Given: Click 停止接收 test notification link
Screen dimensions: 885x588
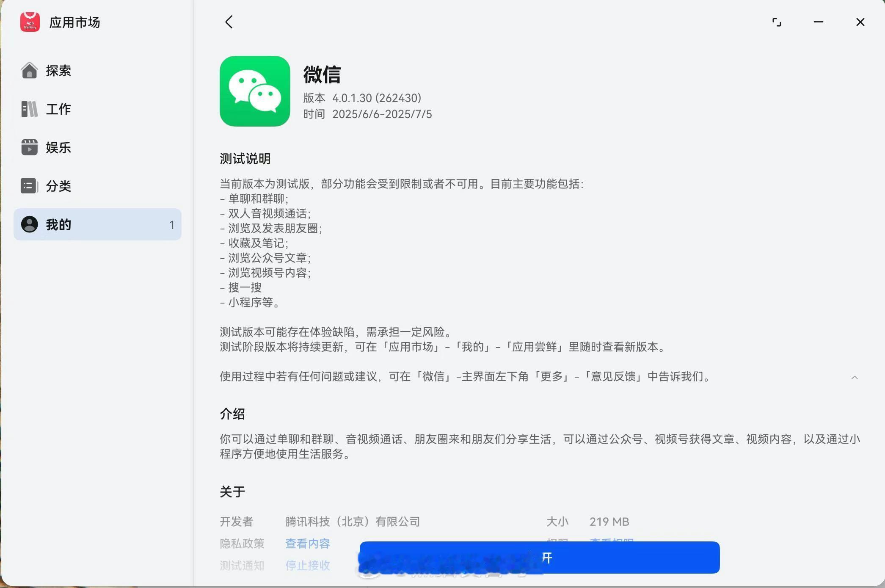Looking at the screenshot, I should click(308, 566).
